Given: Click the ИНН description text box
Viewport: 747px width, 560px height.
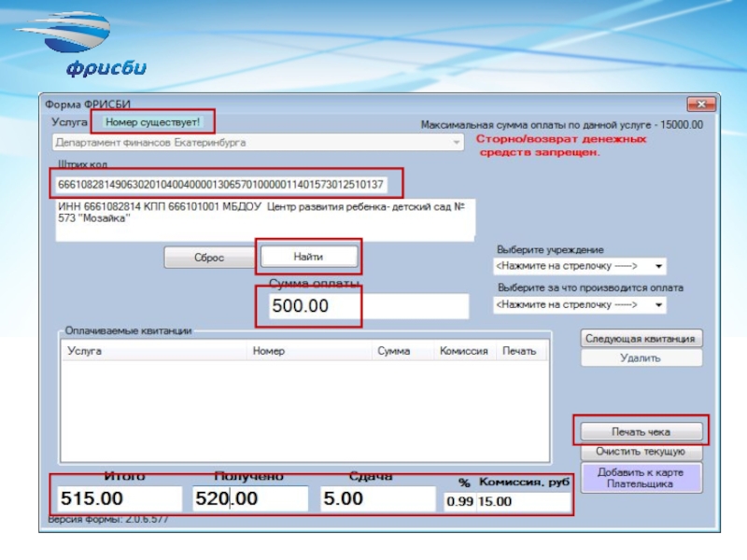Looking at the screenshot, I should (x=265, y=220).
